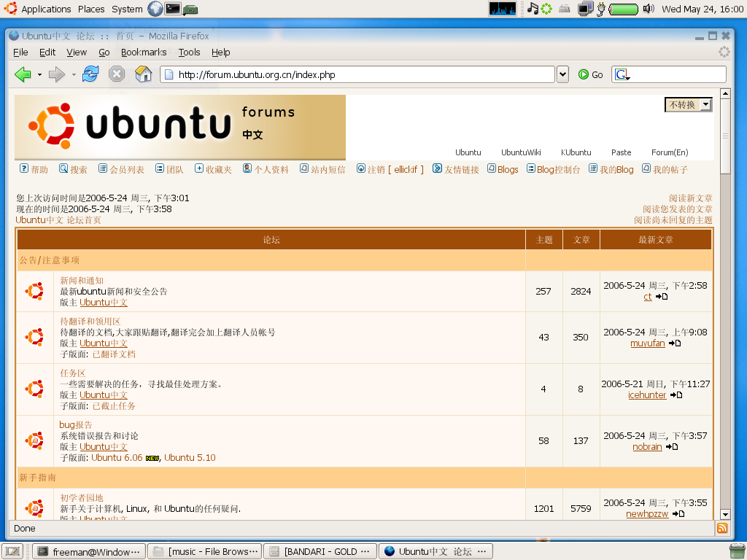Open the bug报告 forum
Viewport: 747px width, 560px height.
coord(76,425)
